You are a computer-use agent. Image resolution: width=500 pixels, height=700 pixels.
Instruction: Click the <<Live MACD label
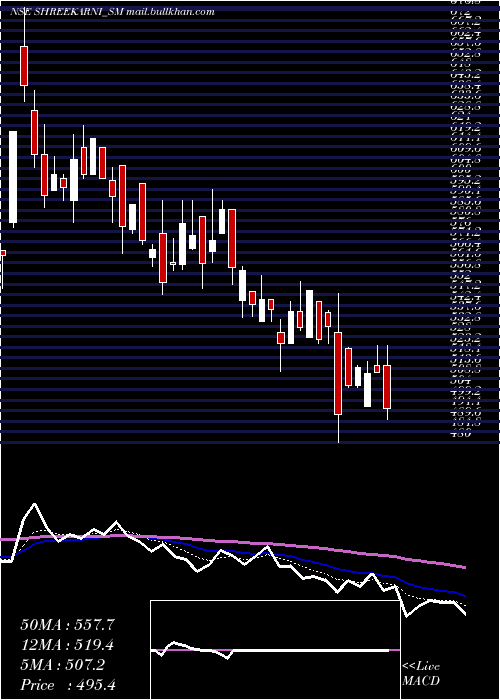pyautogui.click(x=421, y=674)
